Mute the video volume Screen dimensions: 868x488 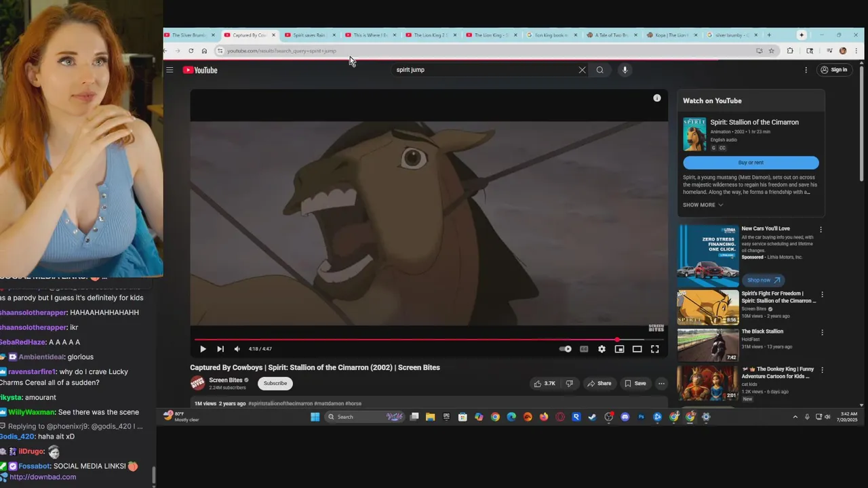(237, 349)
